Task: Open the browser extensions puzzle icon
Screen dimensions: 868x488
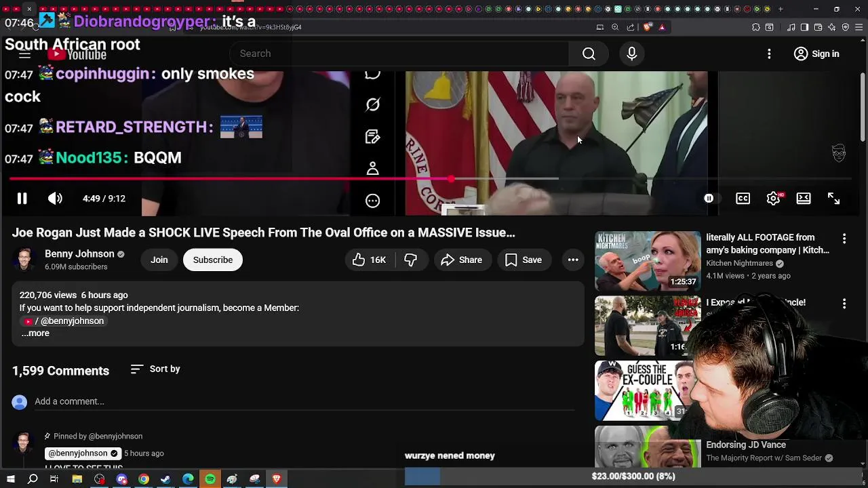Action: [x=756, y=27]
